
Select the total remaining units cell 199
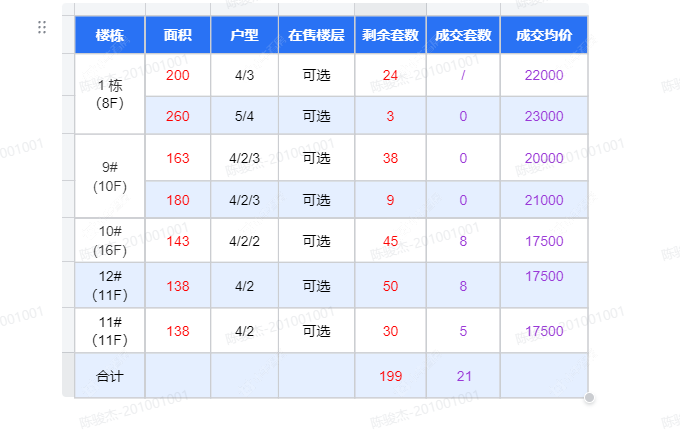coord(390,376)
